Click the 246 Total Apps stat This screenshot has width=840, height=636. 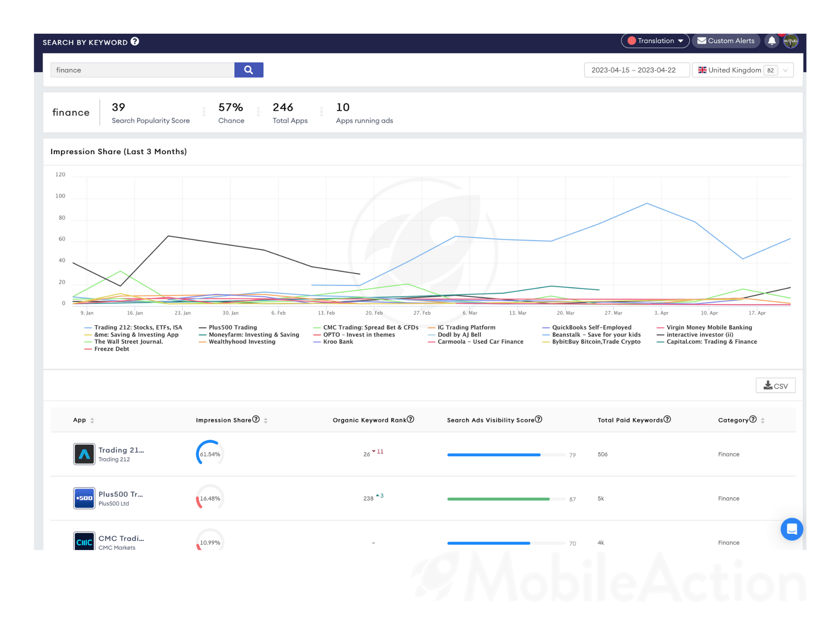[290, 113]
